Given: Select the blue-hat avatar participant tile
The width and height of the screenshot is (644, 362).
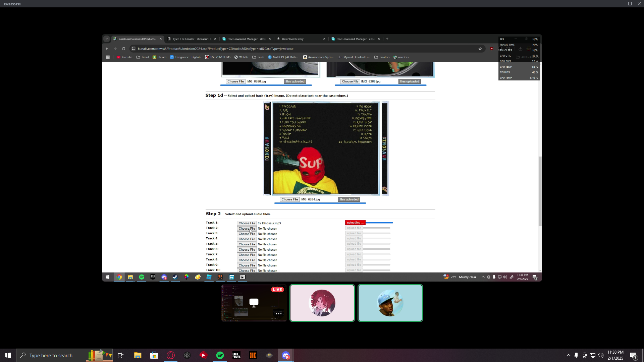Looking at the screenshot, I should 390,303.
